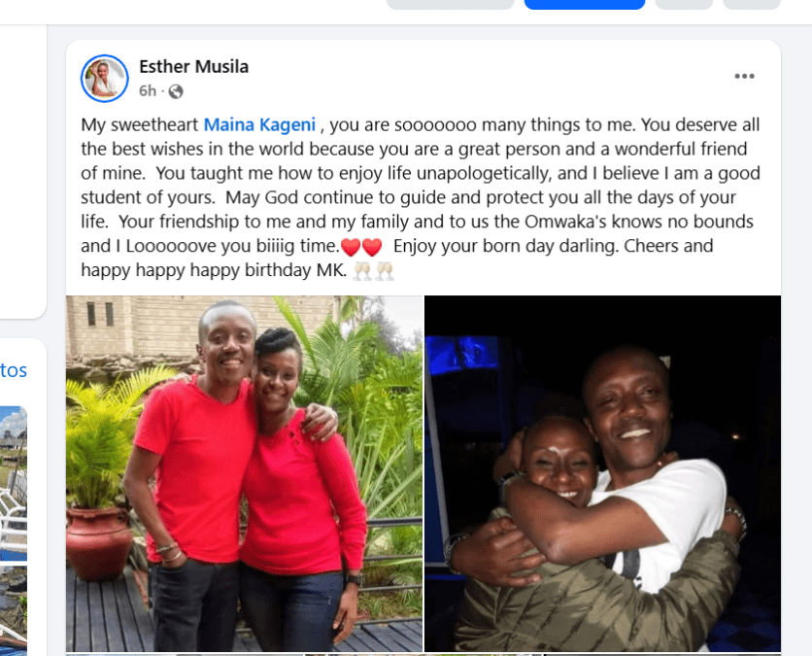Click the last grey button in profile header
Image resolution: width=812 pixels, height=656 pixels.
[x=752, y=5]
